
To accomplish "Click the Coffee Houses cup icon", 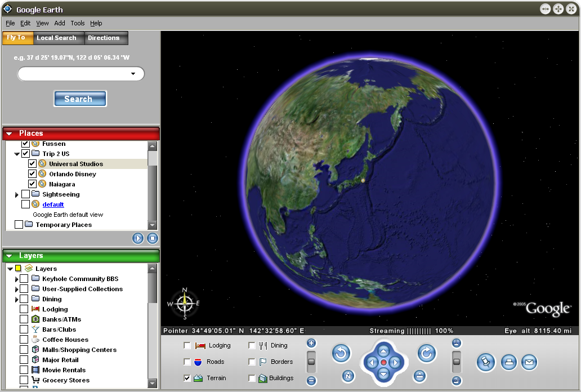I will [x=35, y=339].
